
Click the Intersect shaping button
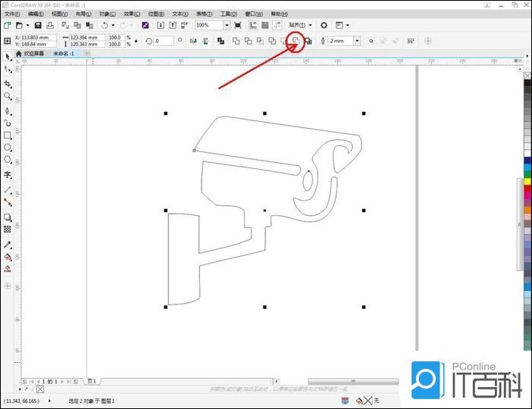point(260,41)
